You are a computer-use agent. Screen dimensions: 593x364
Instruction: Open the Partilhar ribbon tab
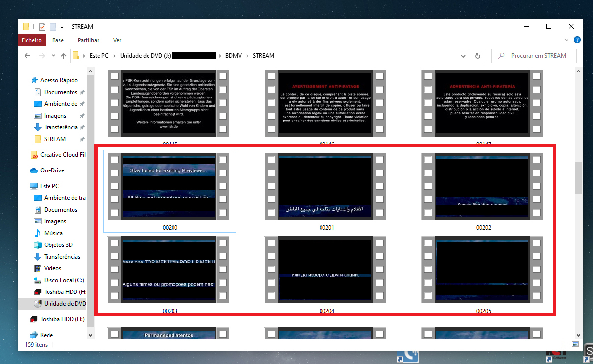pyautogui.click(x=88, y=40)
